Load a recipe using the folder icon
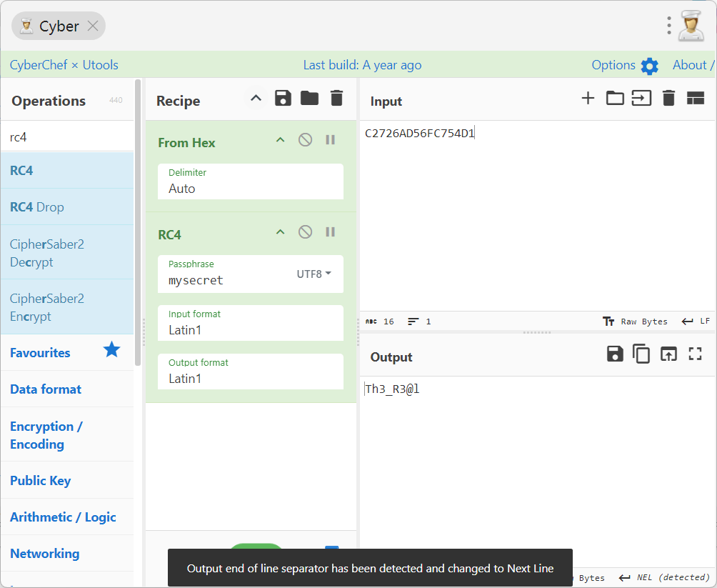717x588 pixels. (309, 99)
